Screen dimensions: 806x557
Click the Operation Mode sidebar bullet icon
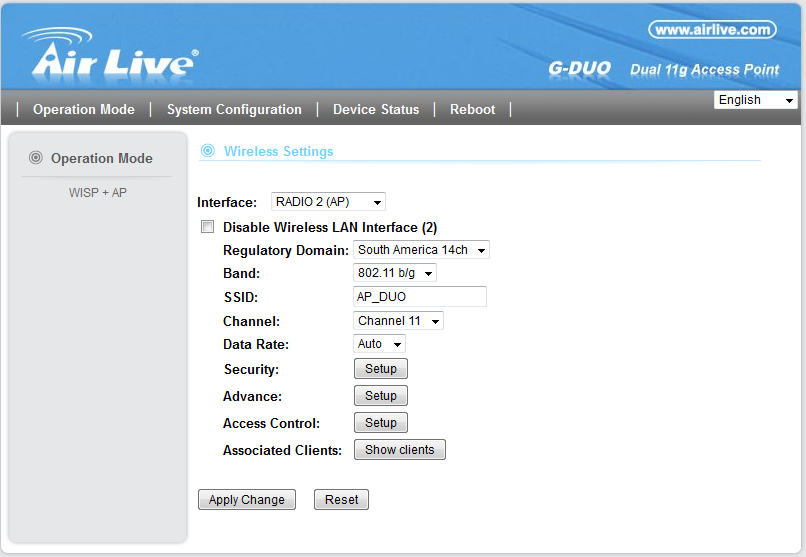(x=36, y=158)
